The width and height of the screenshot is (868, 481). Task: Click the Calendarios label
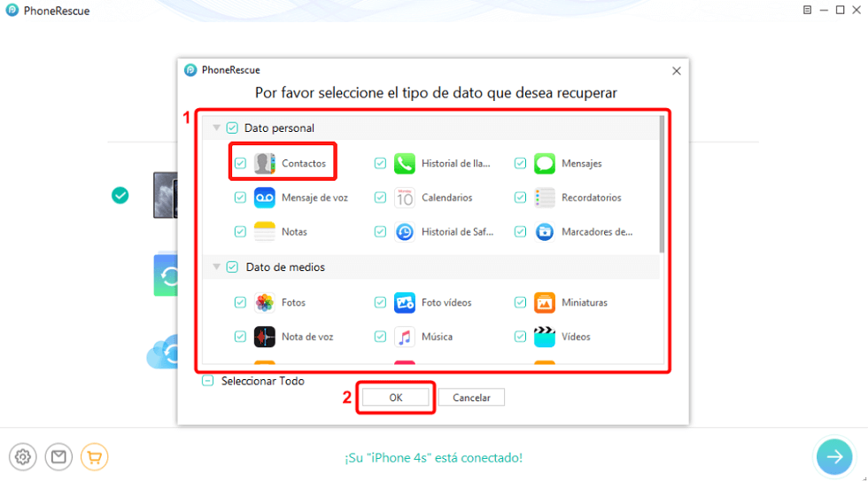tap(446, 198)
